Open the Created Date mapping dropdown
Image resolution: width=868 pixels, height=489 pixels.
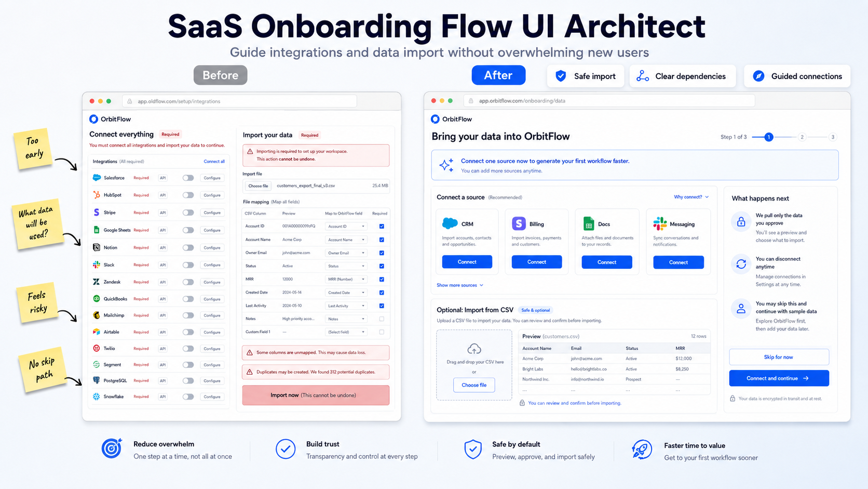346,292
